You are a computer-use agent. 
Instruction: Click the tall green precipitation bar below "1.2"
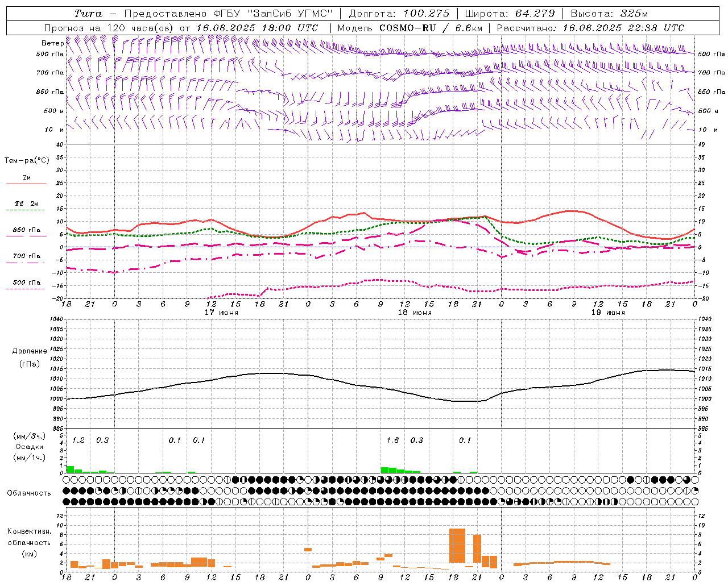(70, 469)
